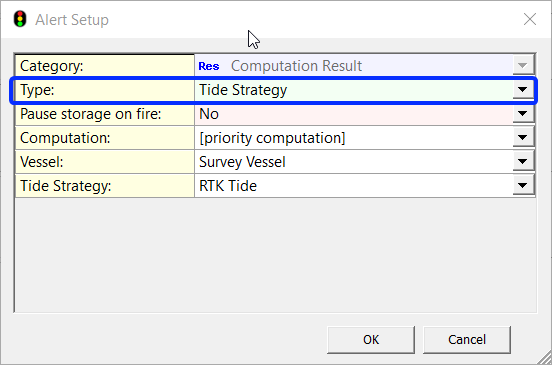The width and height of the screenshot is (552, 365).
Task: Click the window resize grip corner
Action: pos(545,358)
